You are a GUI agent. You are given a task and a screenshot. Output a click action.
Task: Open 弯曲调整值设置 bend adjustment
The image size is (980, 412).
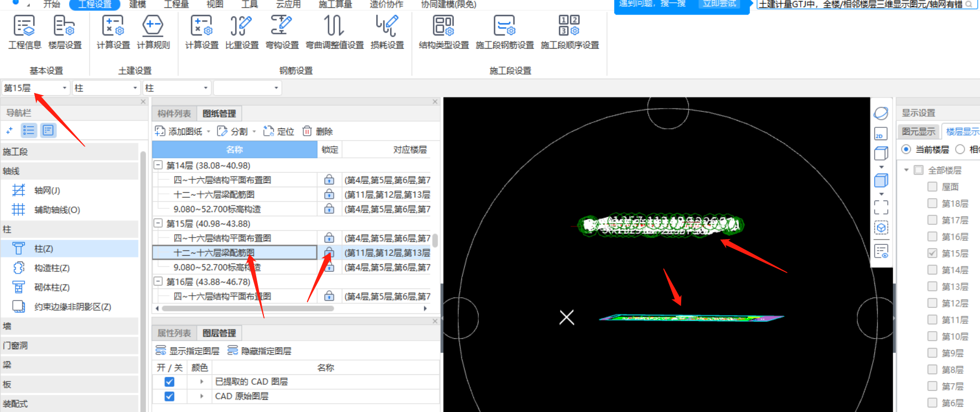pos(335,32)
